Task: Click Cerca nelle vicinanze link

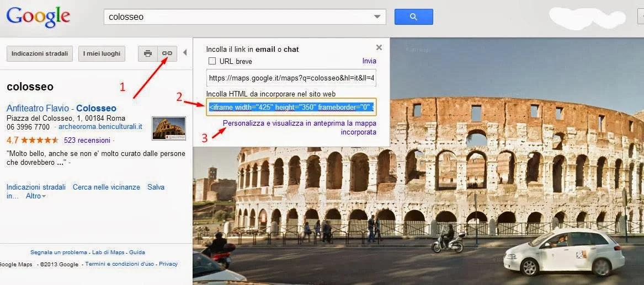Action: [107, 187]
